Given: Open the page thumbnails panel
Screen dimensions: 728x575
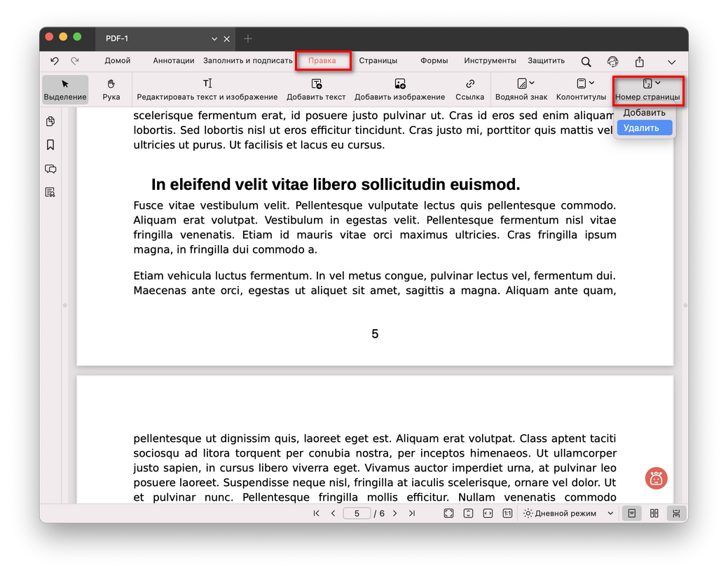Looking at the screenshot, I should point(50,121).
